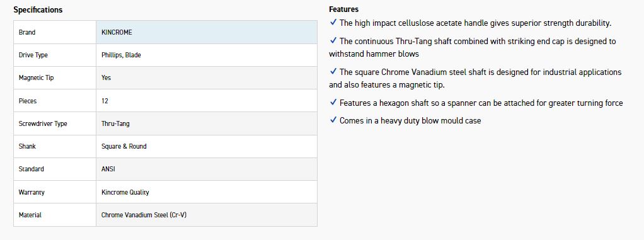Click the ANSI standard value

(108, 169)
